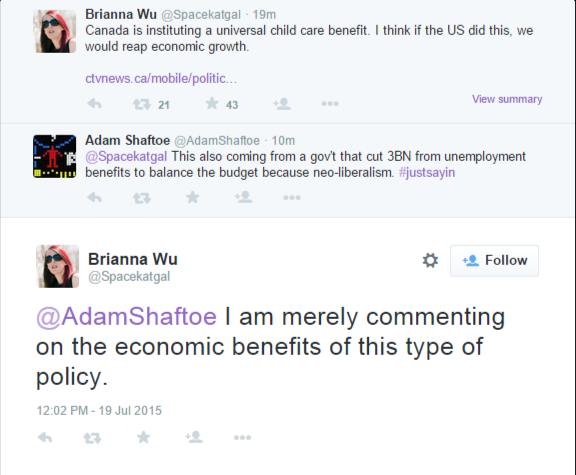Screen dimensions: 576x475
Task: Open the ctvnews.ca article link
Action: pyautogui.click(x=161, y=79)
